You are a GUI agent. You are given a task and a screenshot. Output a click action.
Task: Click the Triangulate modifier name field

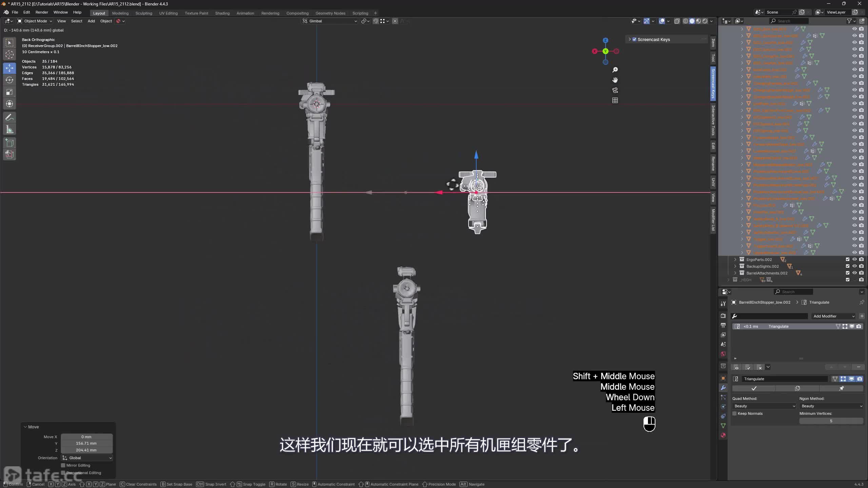pos(785,379)
